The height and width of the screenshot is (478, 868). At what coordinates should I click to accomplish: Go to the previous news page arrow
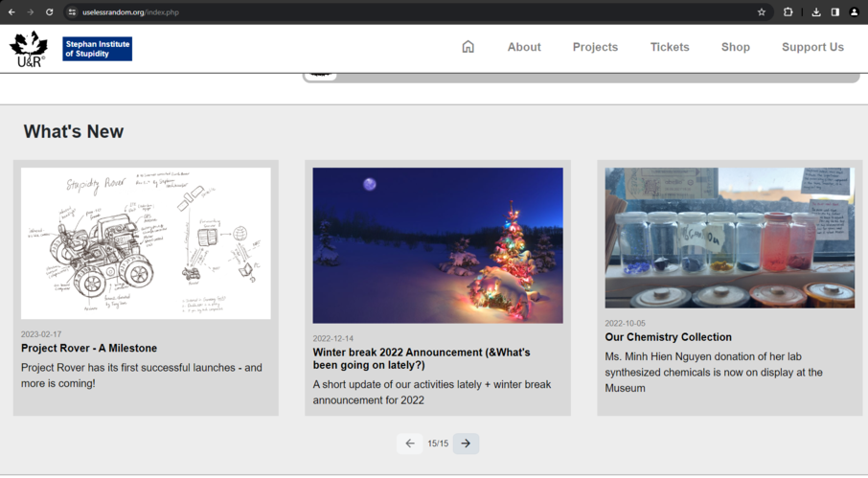point(410,444)
